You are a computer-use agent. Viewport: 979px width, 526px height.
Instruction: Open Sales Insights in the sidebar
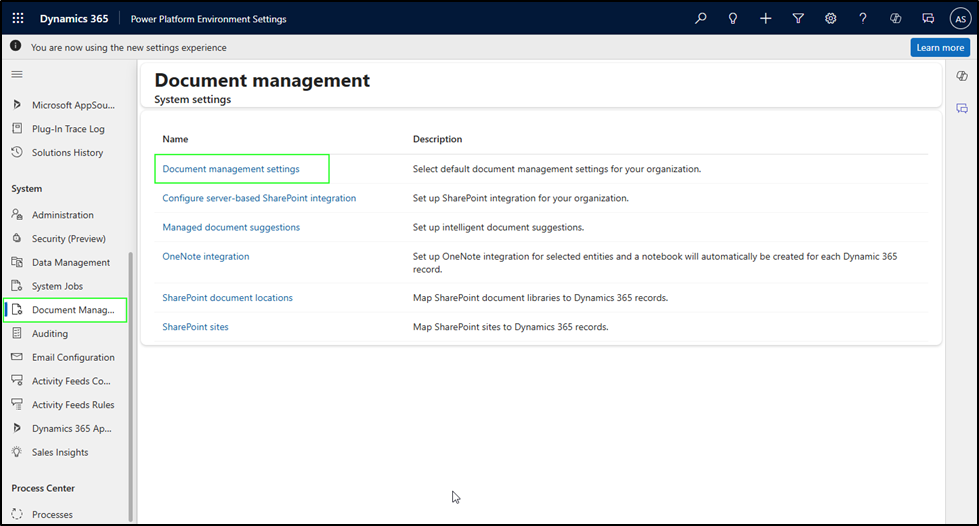[x=60, y=452]
